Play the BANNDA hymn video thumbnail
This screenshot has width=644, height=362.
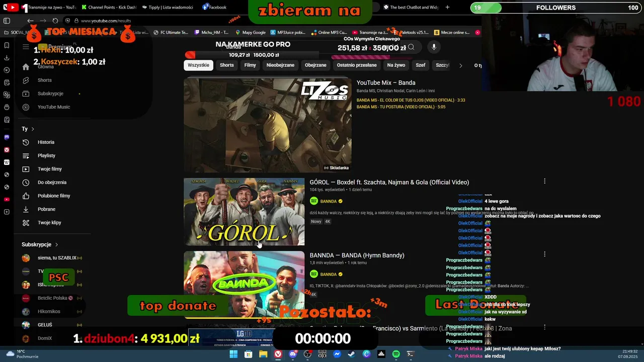pyautogui.click(x=244, y=285)
